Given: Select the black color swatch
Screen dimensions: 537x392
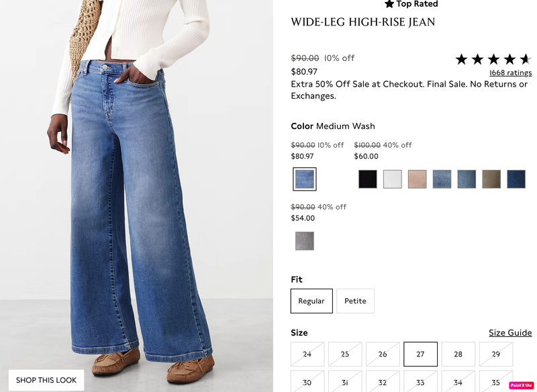Looking at the screenshot, I should (x=367, y=179).
